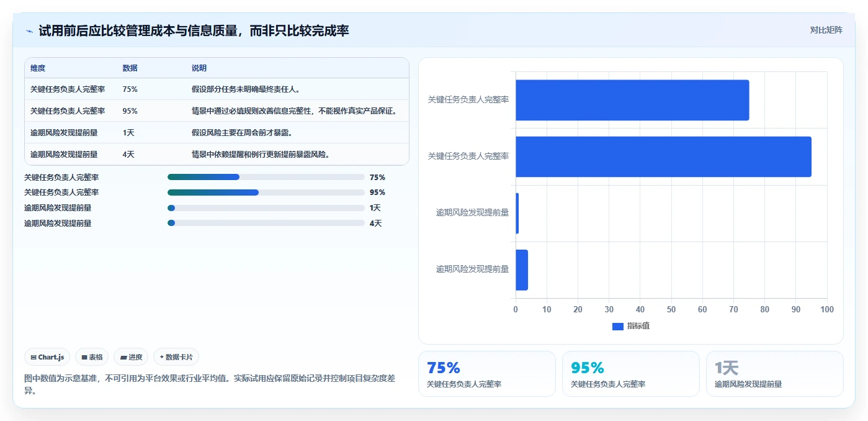This screenshot has height=421, width=868.
Task: Click the page title 试用前后应比较管理成本与信息质量
Action: (194, 30)
